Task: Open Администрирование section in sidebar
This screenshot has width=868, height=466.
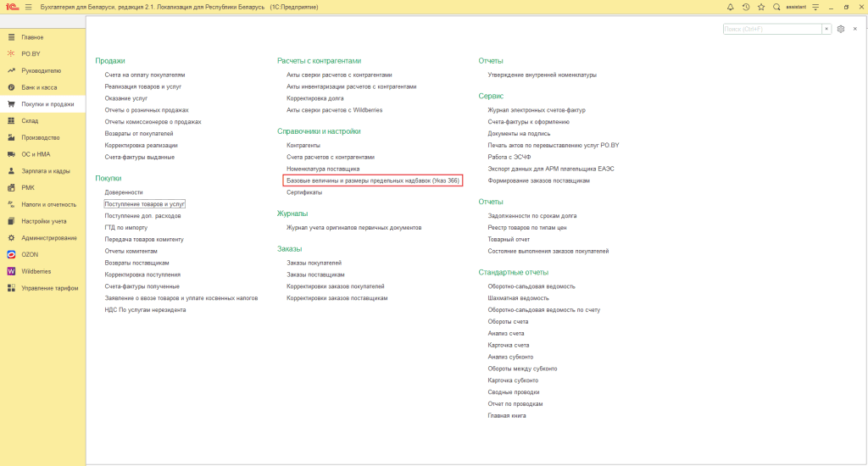Action: [x=48, y=237]
